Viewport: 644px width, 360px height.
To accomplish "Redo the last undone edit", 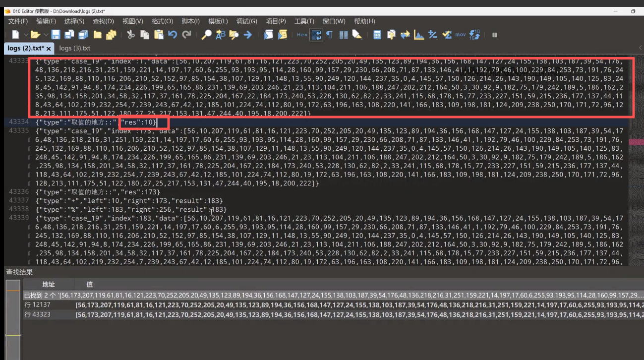I will point(186,35).
